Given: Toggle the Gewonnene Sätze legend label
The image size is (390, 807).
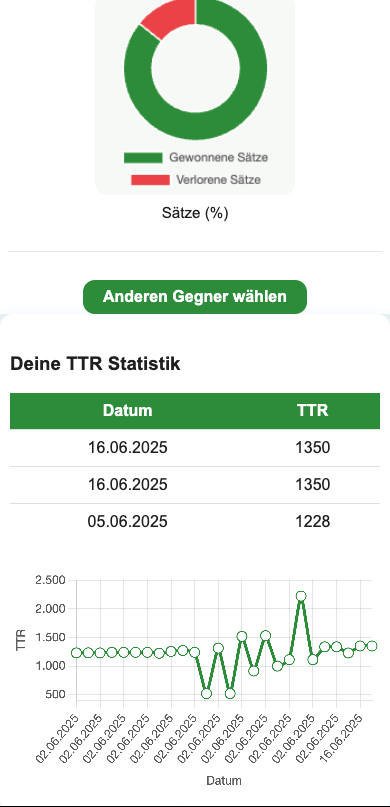Looking at the screenshot, I should click(x=219, y=157).
